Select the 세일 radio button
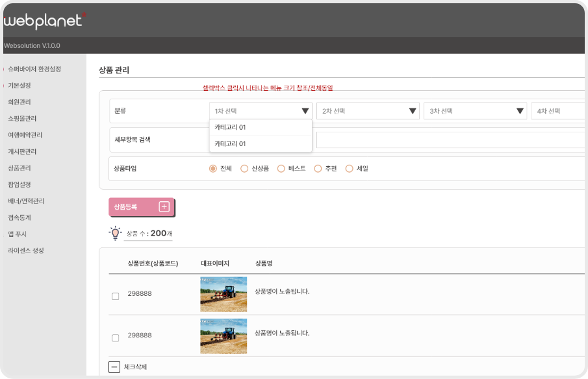This screenshot has width=588, height=379. [350, 169]
